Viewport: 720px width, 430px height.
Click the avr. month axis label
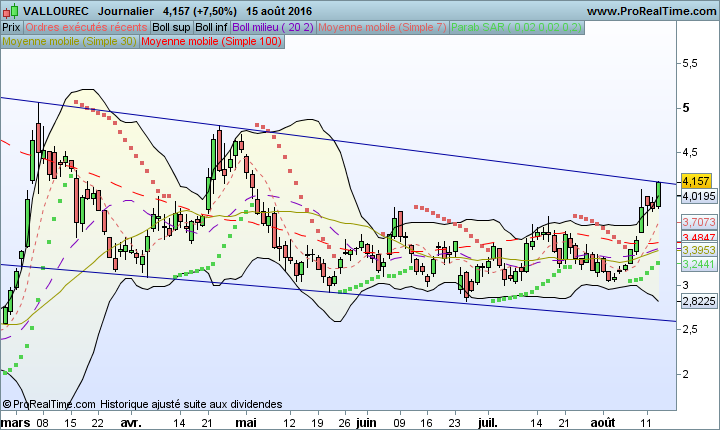[x=131, y=423]
